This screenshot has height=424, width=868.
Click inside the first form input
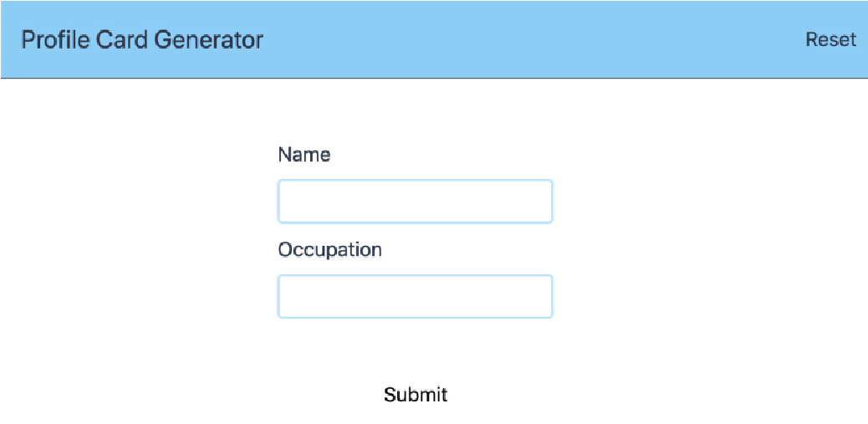415,202
